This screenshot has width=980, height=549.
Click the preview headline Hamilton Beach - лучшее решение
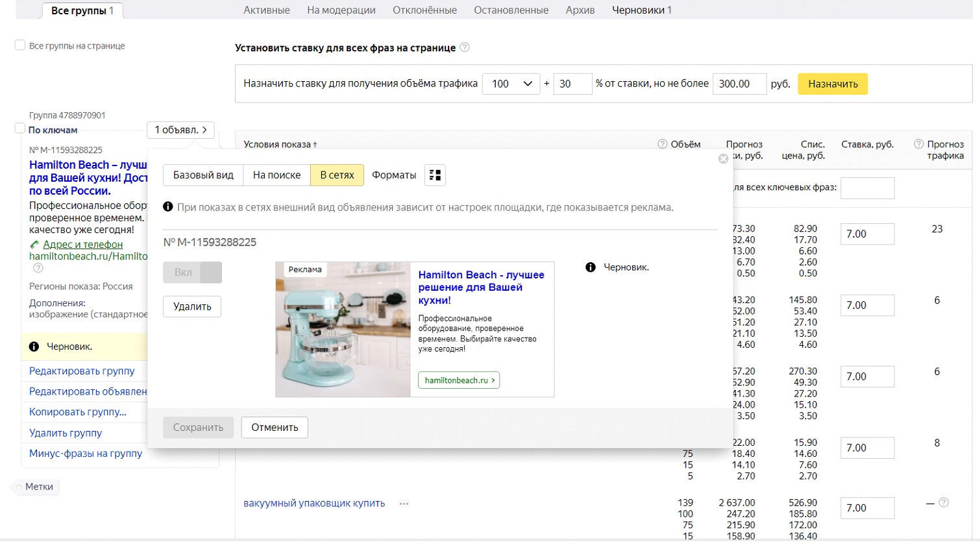point(482,287)
